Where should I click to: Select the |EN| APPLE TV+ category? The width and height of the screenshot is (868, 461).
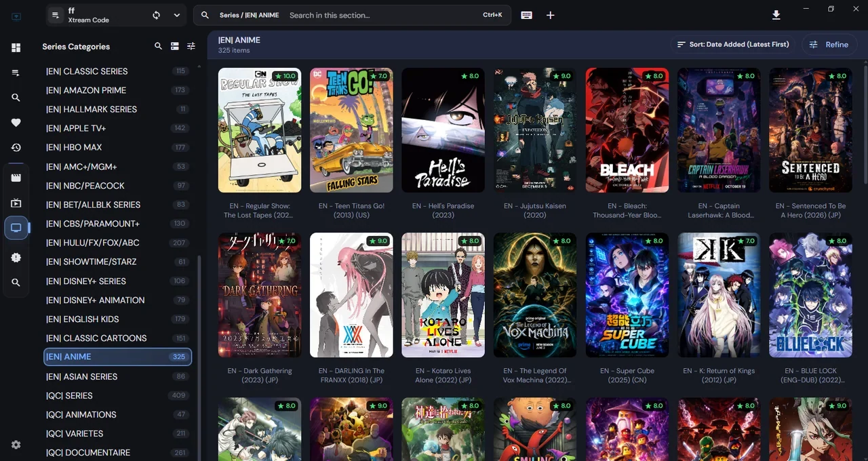tap(118, 128)
